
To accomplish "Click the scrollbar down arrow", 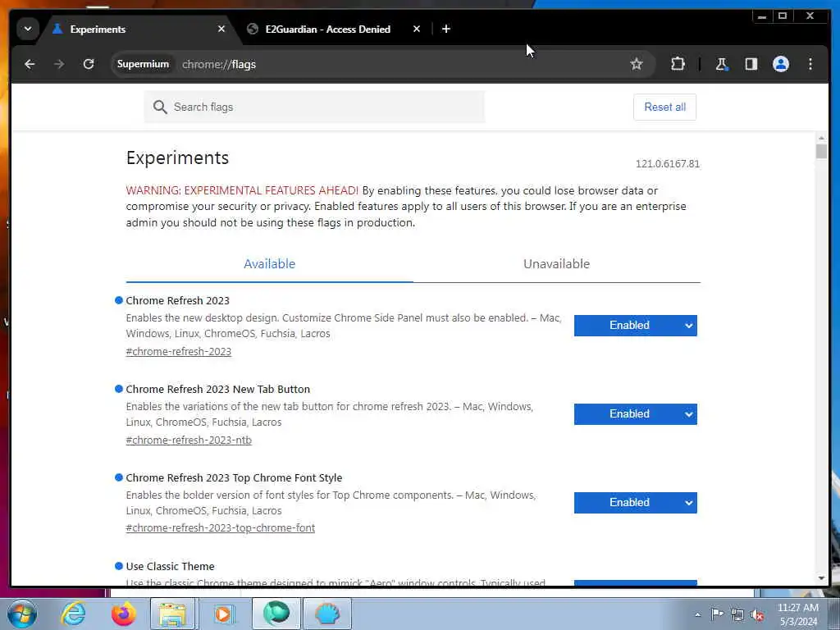I will click(821, 578).
